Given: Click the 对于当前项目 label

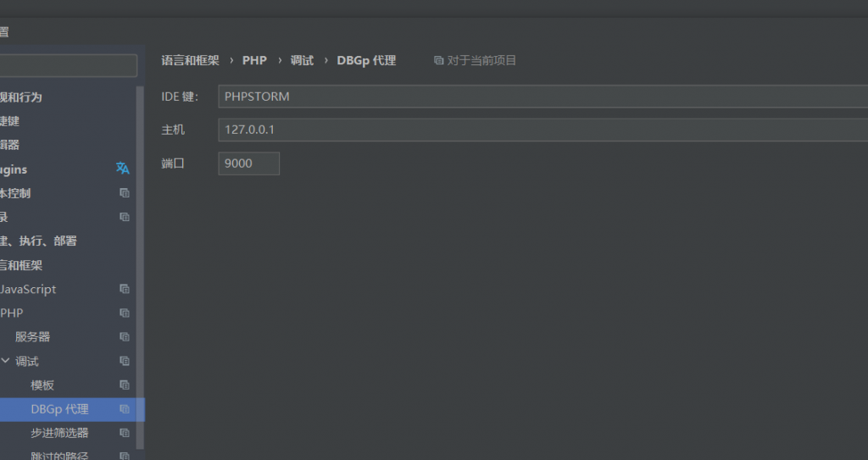Looking at the screenshot, I should click(x=481, y=60).
